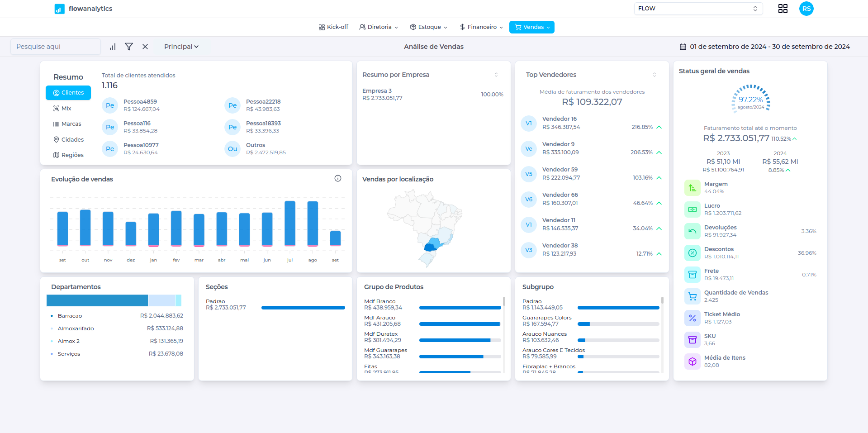Click the jul bar in sales chart
The width and height of the screenshot is (868, 433).
pos(290,224)
